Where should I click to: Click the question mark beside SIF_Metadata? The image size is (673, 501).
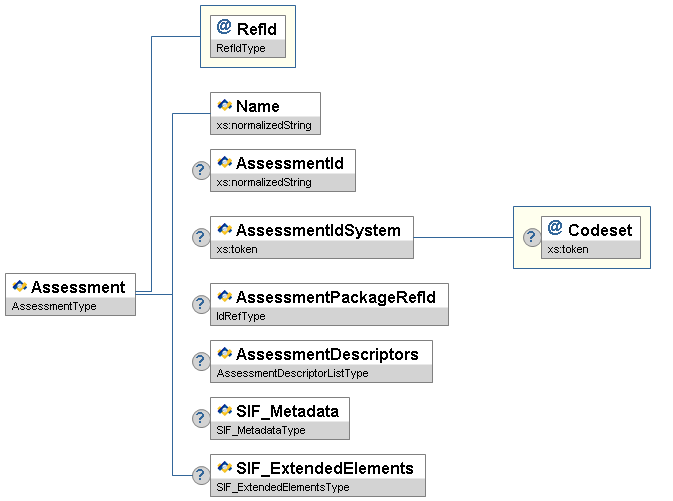[x=200, y=418]
